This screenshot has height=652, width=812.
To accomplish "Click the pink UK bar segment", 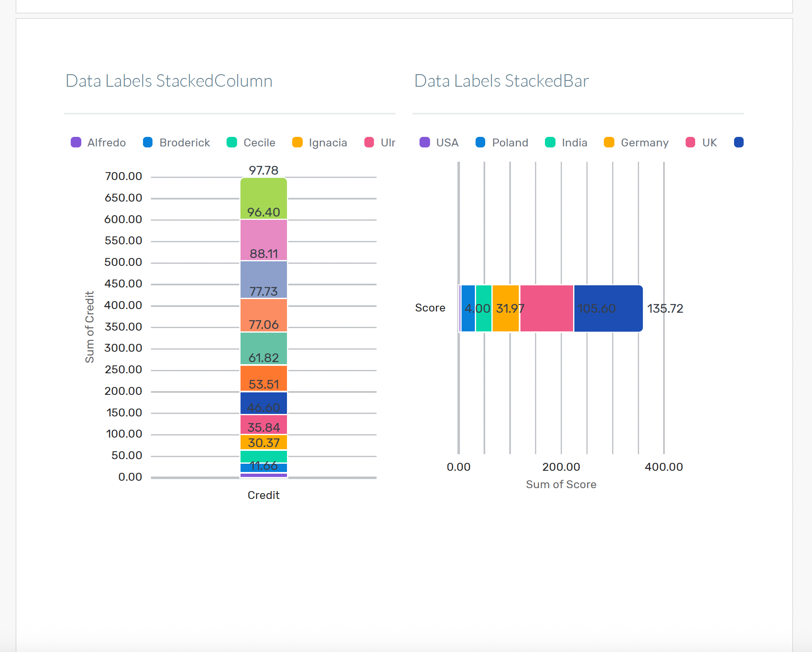I will click(x=547, y=309).
